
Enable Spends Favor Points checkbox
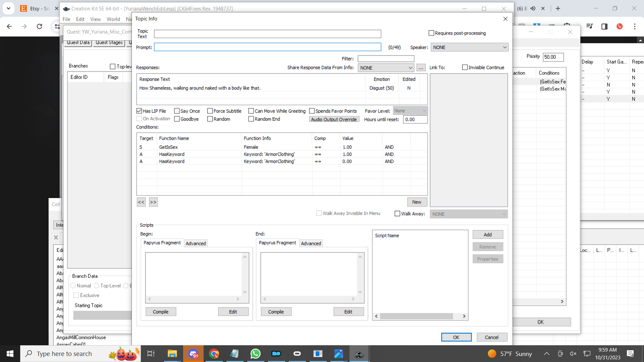tap(312, 111)
